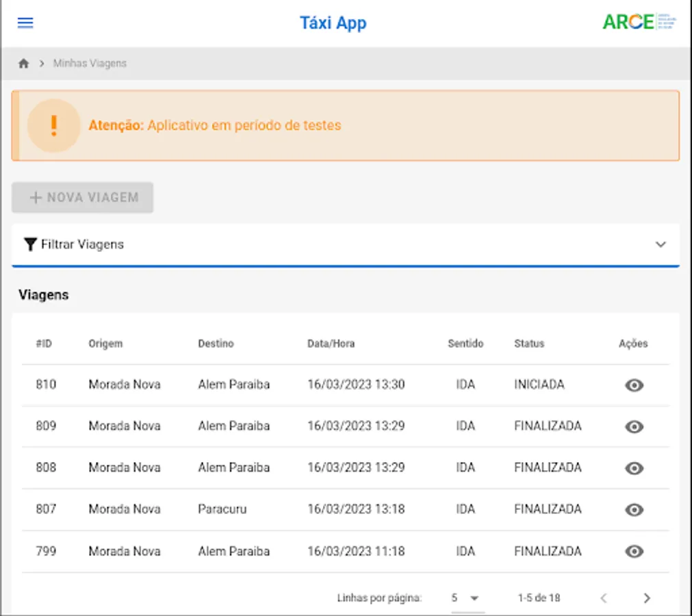Select the ID cell 810
The width and height of the screenshot is (692, 616).
(46, 385)
